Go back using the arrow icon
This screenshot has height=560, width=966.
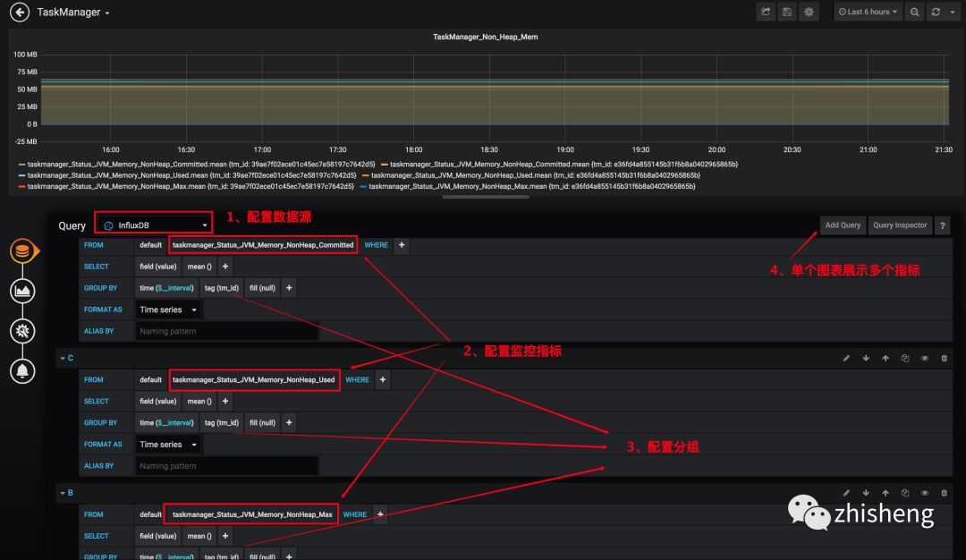[20, 12]
